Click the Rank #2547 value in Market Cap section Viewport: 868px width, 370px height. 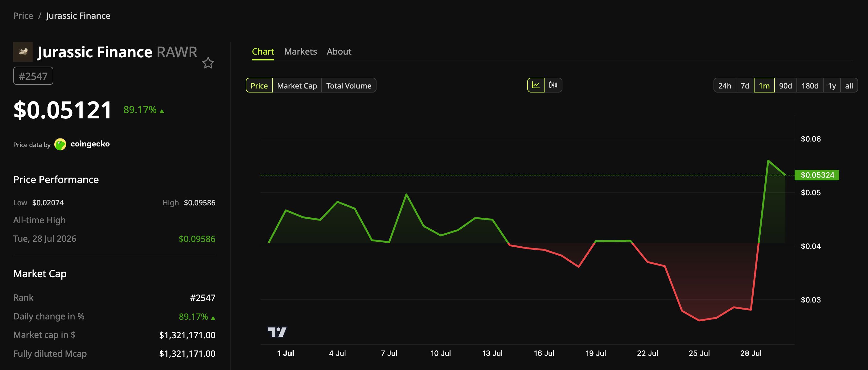tap(203, 298)
